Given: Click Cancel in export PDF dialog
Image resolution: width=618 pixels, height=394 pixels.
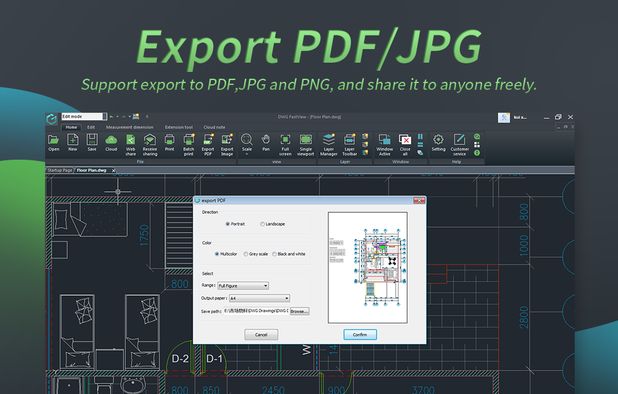Looking at the screenshot, I should click(x=261, y=335).
